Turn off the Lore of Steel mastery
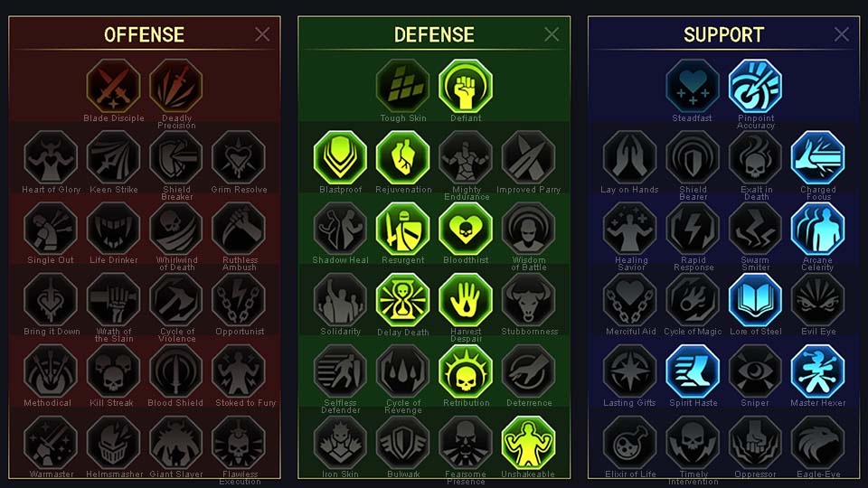Screen dimensions: 868x488 [755, 300]
